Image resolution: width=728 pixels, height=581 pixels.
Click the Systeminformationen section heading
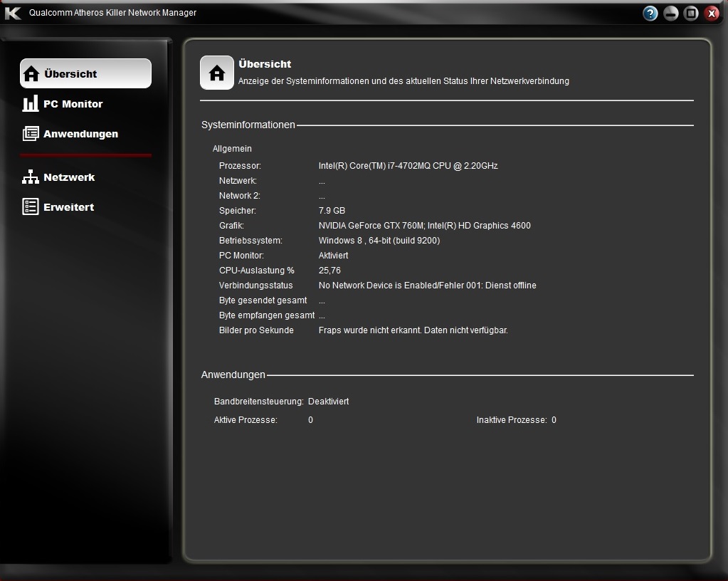tap(248, 125)
